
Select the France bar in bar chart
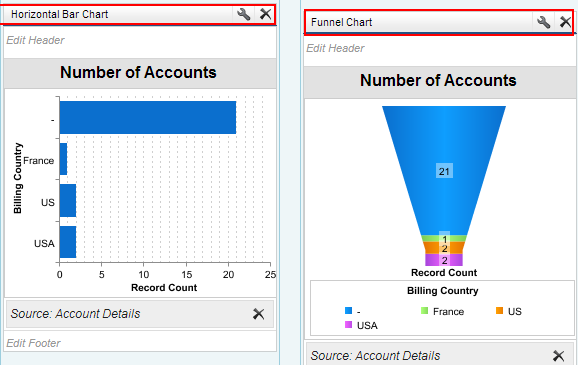click(x=63, y=159)
